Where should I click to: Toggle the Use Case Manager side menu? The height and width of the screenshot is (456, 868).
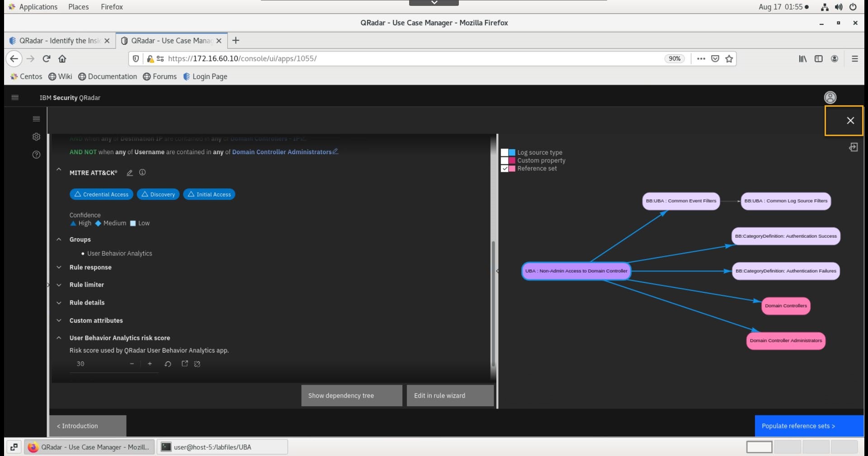pyautogui.click(x=37, y=119)
